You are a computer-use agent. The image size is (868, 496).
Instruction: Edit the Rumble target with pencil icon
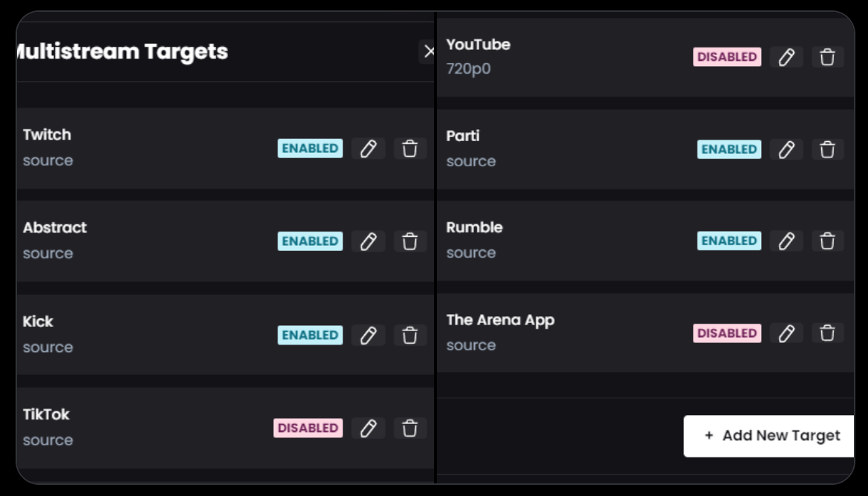pyautogui.click(x=786, y=241)
